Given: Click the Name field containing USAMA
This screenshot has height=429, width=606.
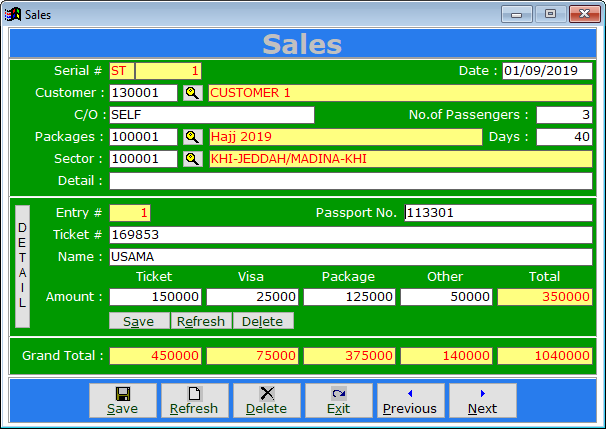Looking at the screenshot, I should tap(351, 257).
